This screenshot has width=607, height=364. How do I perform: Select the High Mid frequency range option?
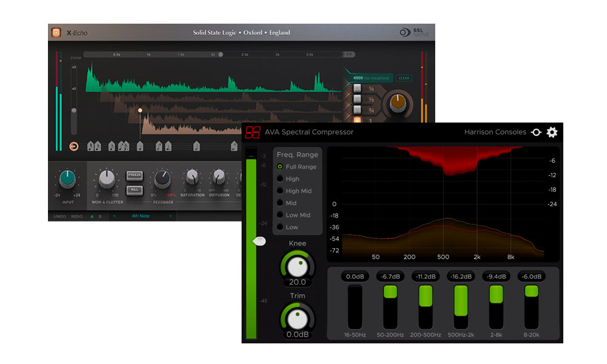pos(279,191)
